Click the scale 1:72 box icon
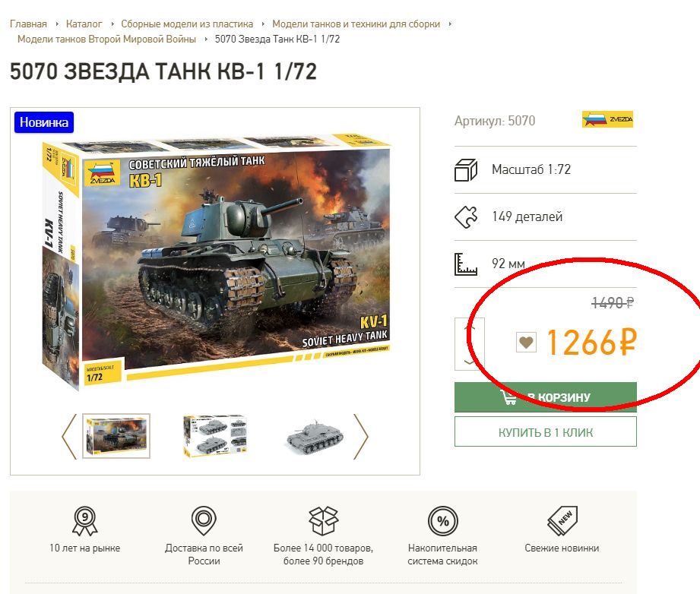 [465, 170]
